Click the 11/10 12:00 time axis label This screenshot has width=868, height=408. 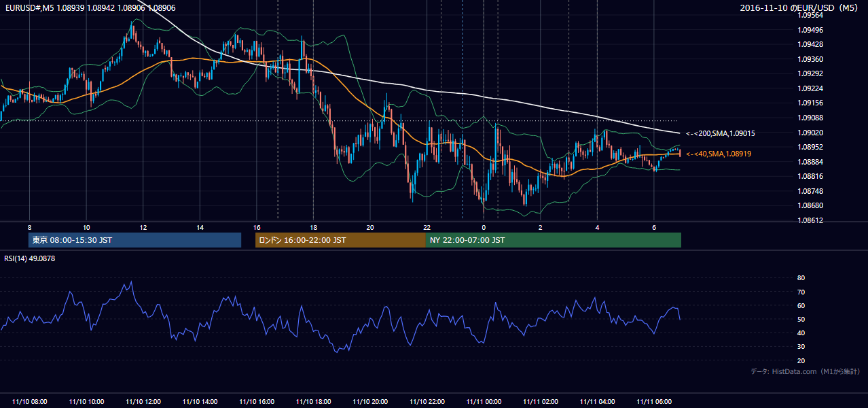pos(143,402)
